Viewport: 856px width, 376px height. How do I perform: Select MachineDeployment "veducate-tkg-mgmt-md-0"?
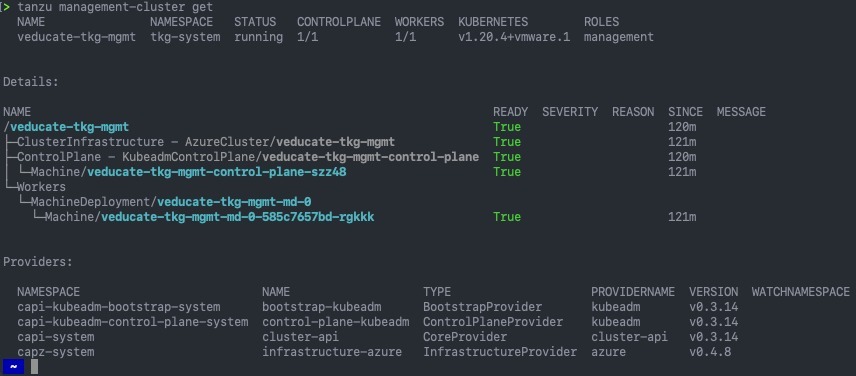[171, 202]
